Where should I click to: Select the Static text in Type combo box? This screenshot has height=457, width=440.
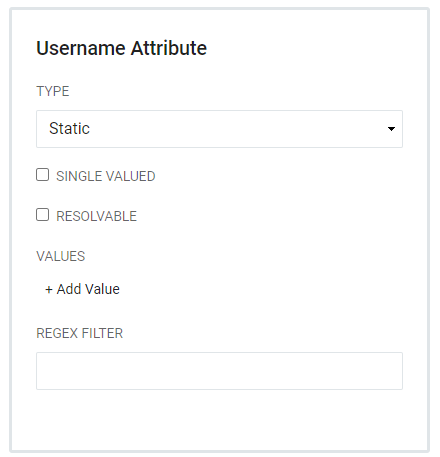click(69, 129)
